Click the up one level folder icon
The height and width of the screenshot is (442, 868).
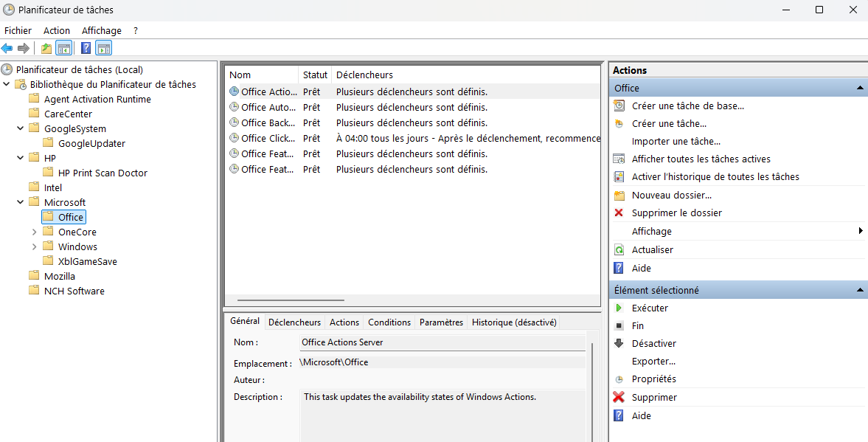[46, 48]
